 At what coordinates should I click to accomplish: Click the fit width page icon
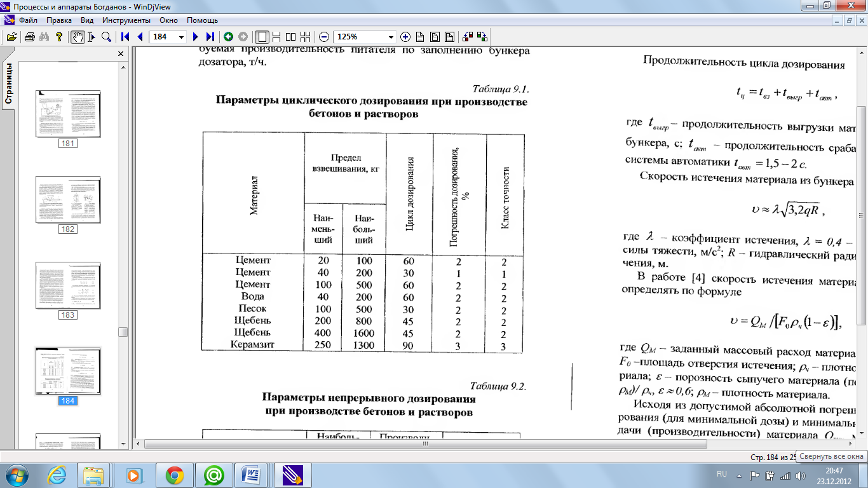click(x=450, y=37)
